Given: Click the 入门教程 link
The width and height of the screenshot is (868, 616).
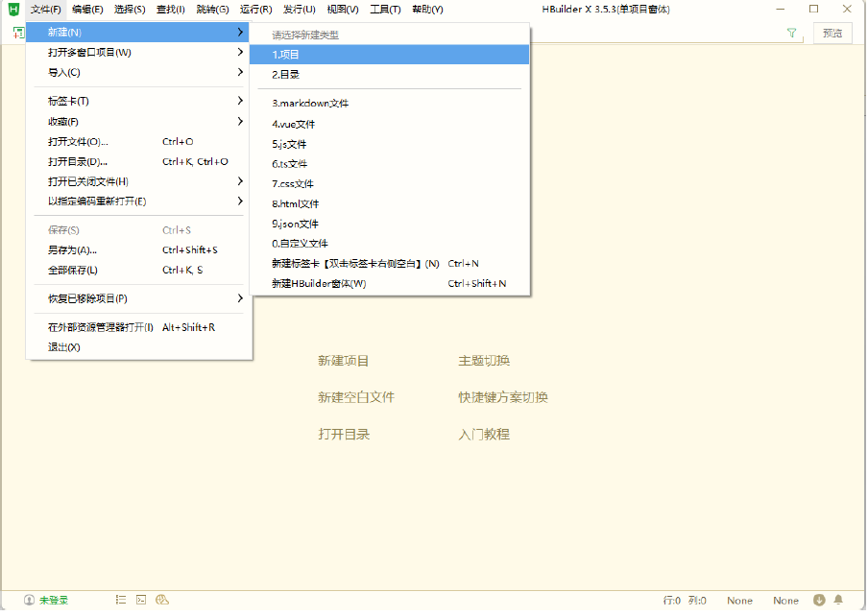Looking at the screenshot, I should pyautogui.click(x=484, y=434).
